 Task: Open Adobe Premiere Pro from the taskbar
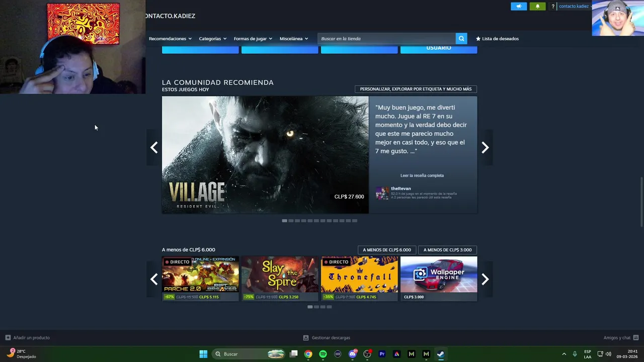(x=382, y=354)
